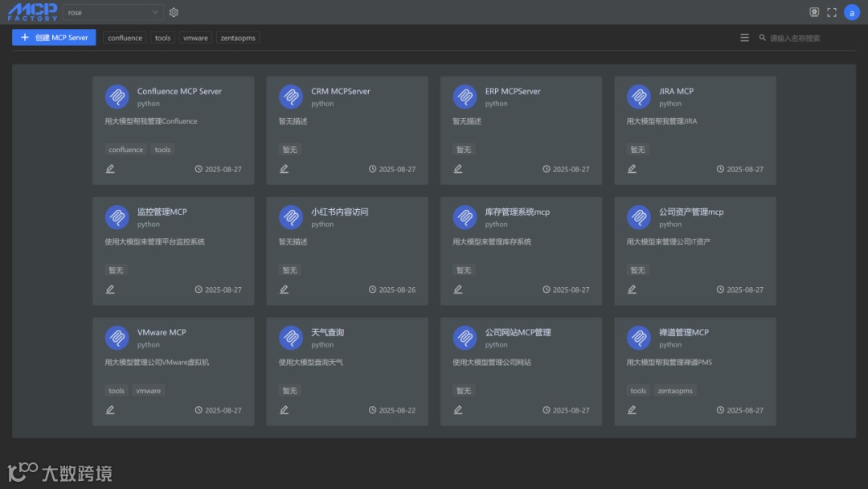Click the 库存管理系统mcp card icon
868x489 pixels.
(x=465, y=217)
